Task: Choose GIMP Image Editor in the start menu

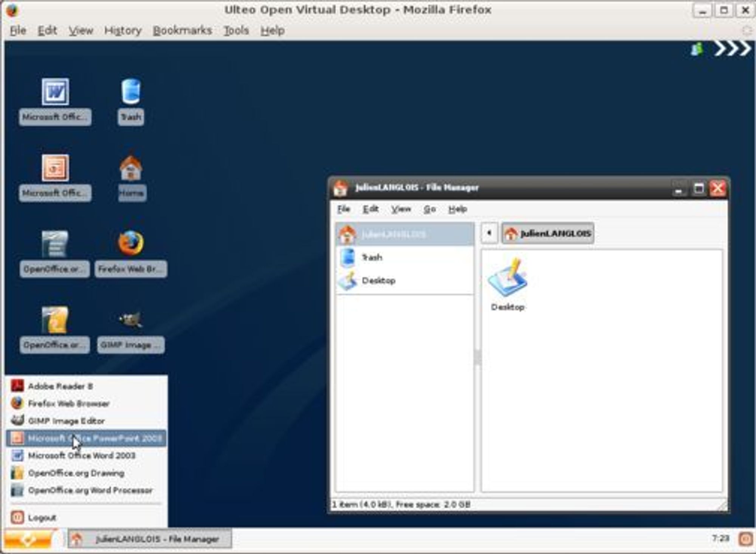Action: coord(87,421)
